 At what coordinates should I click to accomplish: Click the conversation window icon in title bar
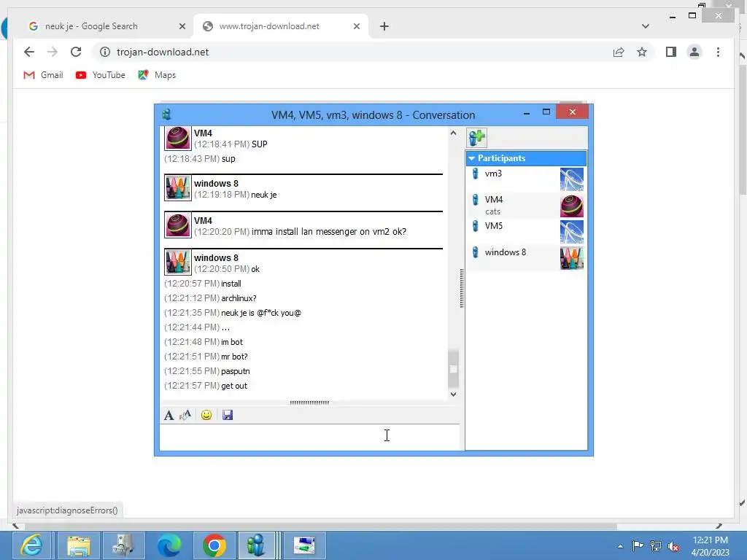[167, 114]
